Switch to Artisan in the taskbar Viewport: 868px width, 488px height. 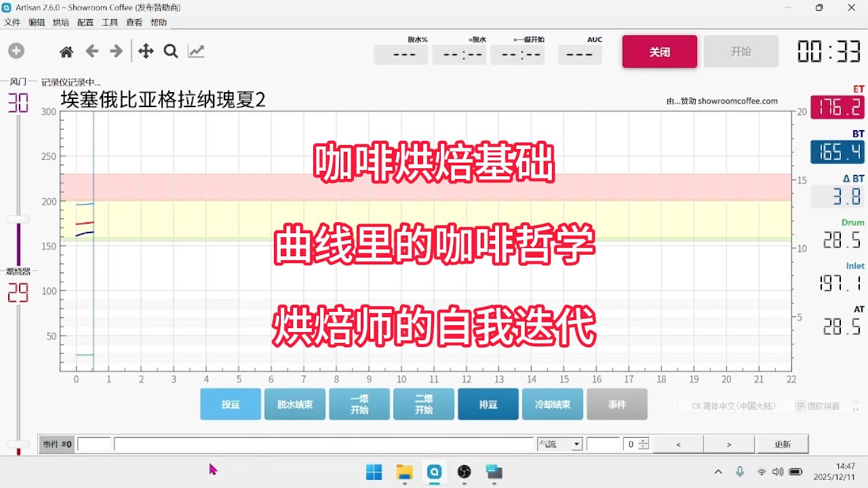pos(434,472)
